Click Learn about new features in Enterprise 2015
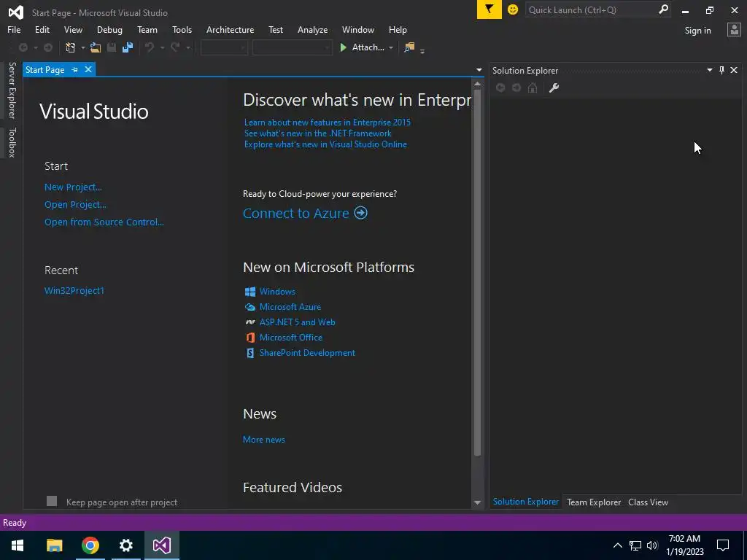 (x=328, y=122)
